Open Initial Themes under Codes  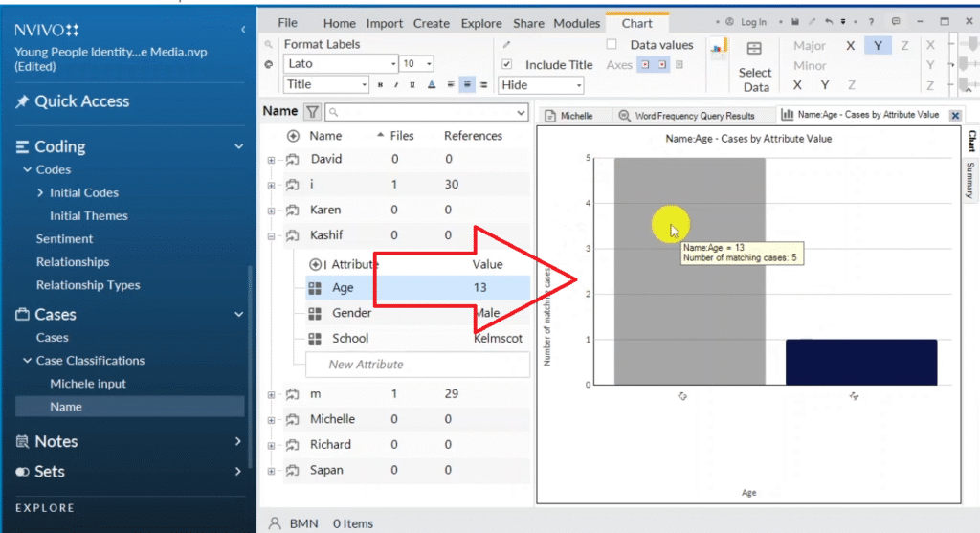tap(88, 215)
